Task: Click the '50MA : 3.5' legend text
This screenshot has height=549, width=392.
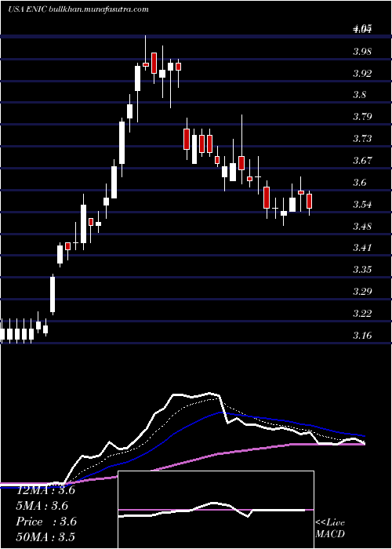Action: pyautogui.click(x=45, y=537)
